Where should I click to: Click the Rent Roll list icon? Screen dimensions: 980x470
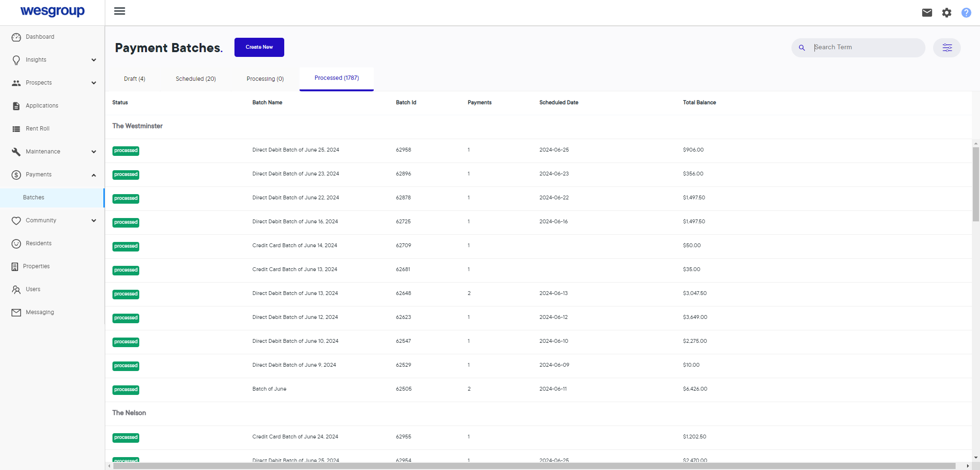[x=16, y=129]
